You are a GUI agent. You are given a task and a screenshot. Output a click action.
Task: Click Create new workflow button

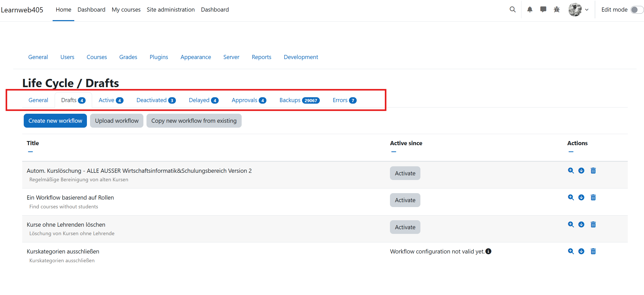point(55,121)
